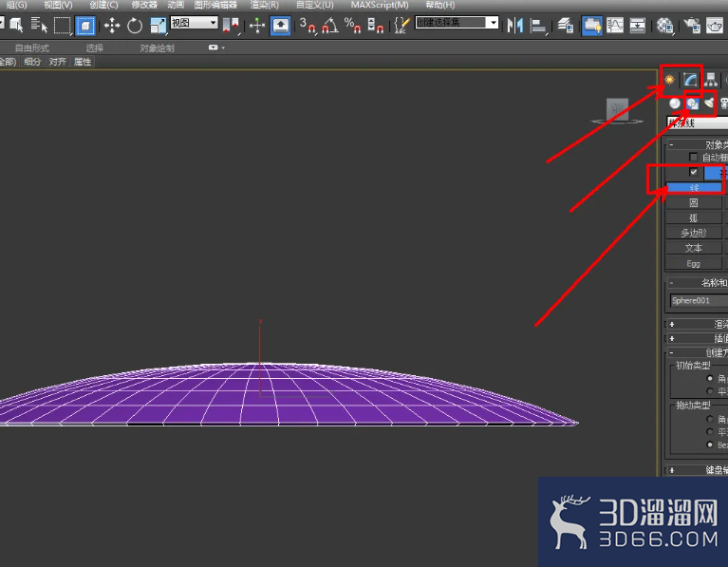Open the 样条线 shape type dropdown

pyautogui.click(x=697, y=123)
